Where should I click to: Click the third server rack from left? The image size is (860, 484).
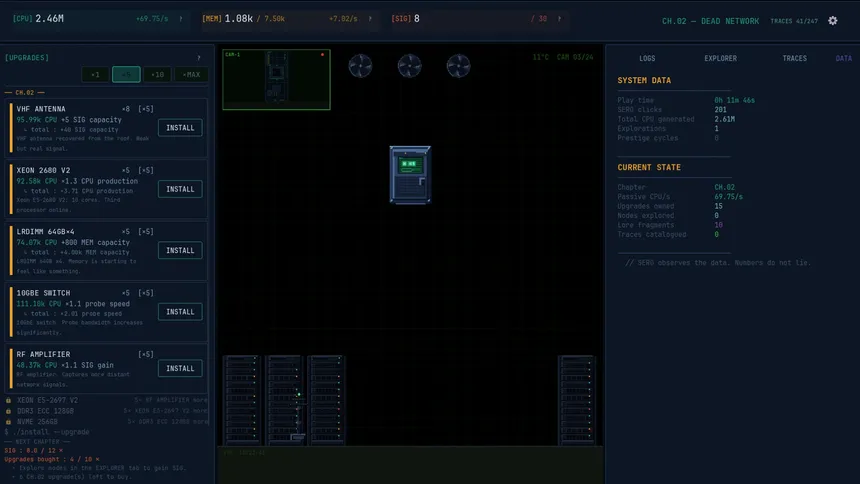point(326,401)
